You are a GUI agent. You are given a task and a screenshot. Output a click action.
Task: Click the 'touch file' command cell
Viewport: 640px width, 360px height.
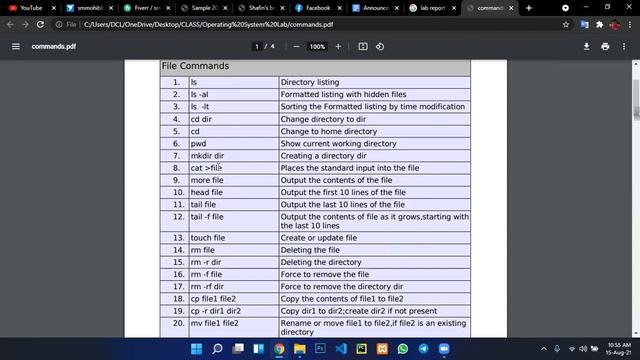coord(233,238)
